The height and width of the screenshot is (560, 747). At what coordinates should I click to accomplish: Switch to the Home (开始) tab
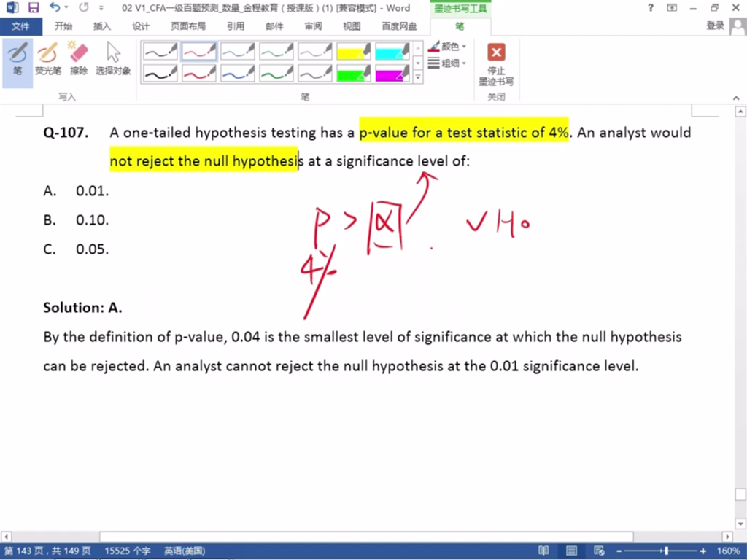click(x=63, y=26)
